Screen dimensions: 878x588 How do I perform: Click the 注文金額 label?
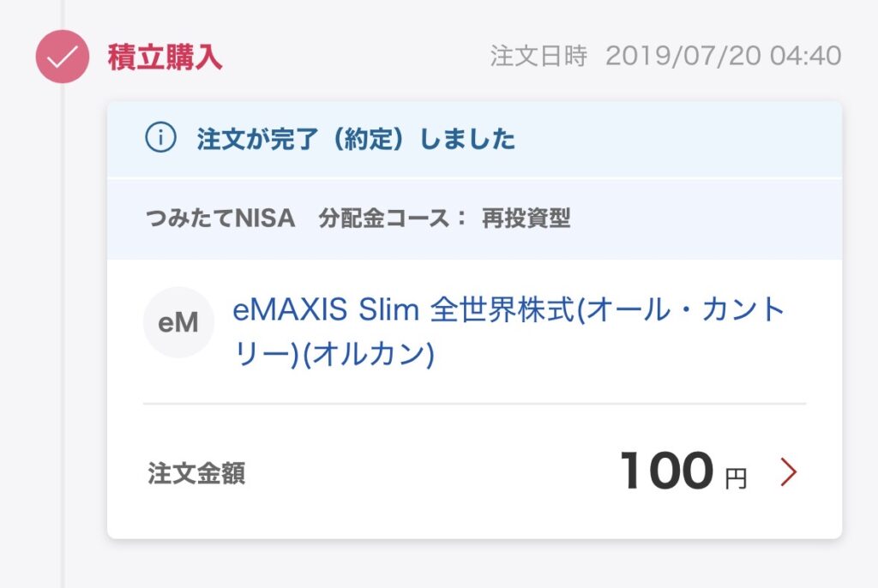196,473
